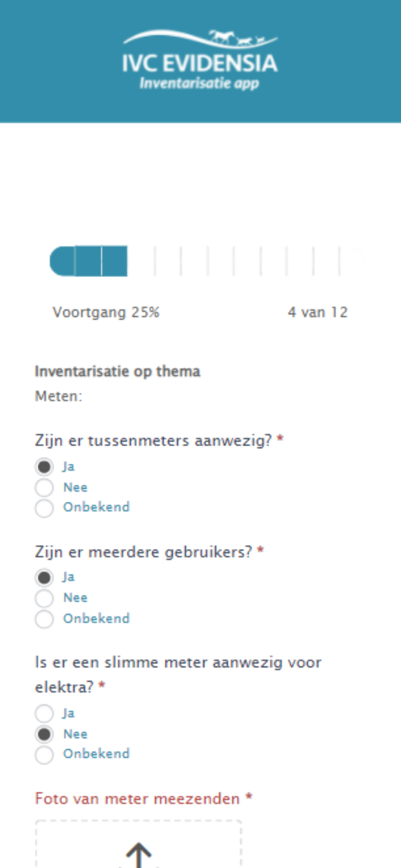Select 'Ja' for slimme meter elektra

point(44,713)
